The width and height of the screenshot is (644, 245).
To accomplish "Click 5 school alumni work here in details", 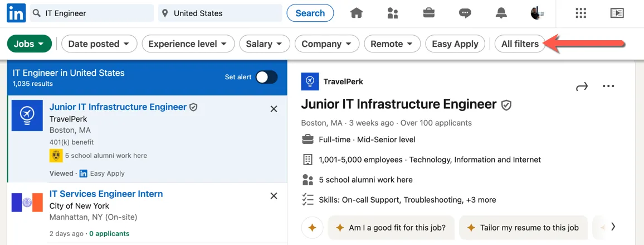I will coord(365,180).
